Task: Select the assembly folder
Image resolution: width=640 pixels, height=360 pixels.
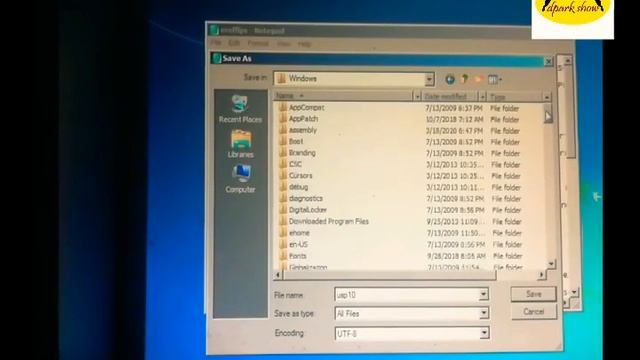Action: pos(302,130)
